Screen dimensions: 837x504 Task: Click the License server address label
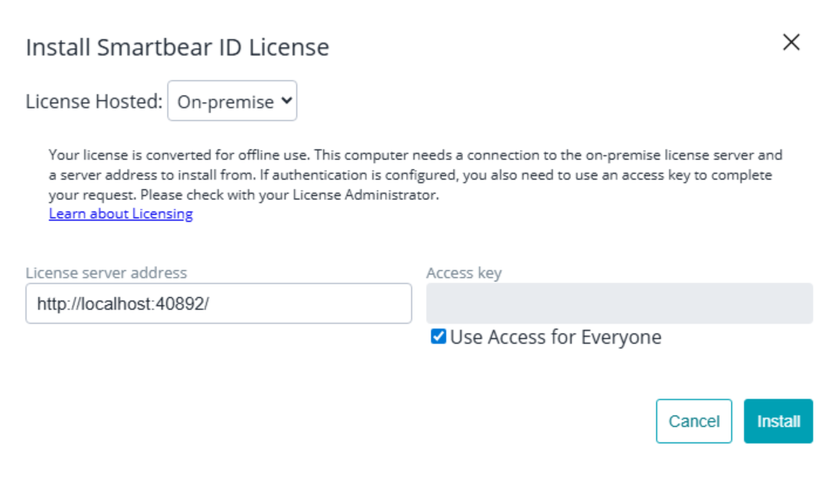pos(106,273)
